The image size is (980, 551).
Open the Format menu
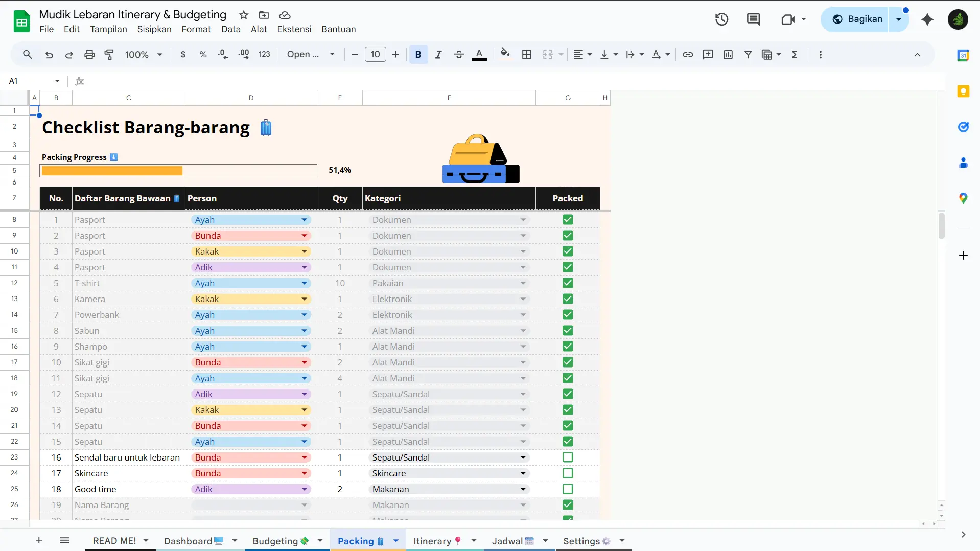(196, 29)
